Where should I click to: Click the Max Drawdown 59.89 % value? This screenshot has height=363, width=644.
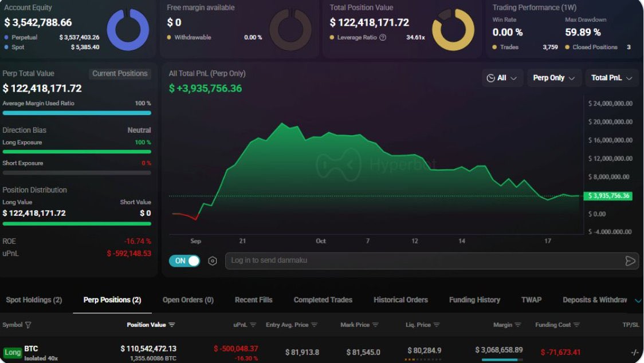click(583, 32)
